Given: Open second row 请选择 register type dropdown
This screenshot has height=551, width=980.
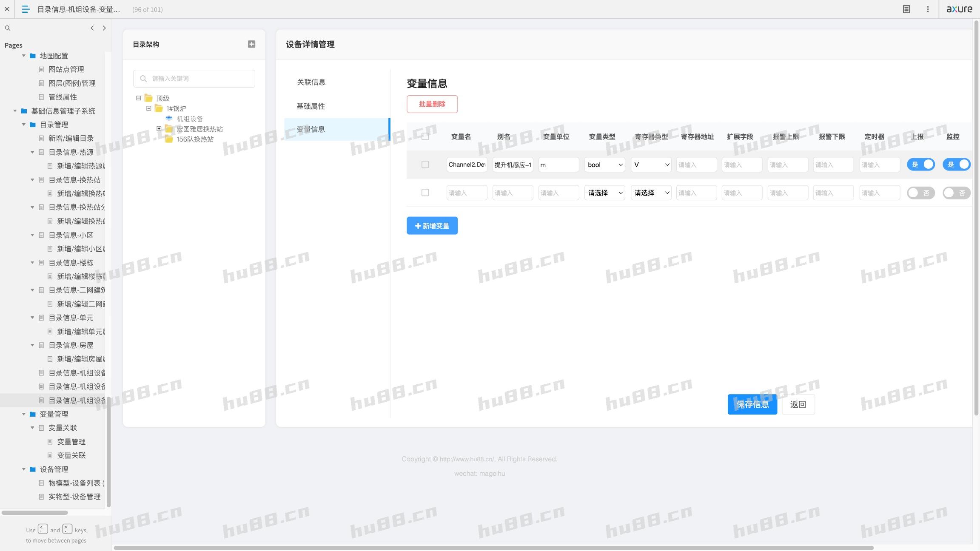Looking at the screenshot, I should click(651, 193).
